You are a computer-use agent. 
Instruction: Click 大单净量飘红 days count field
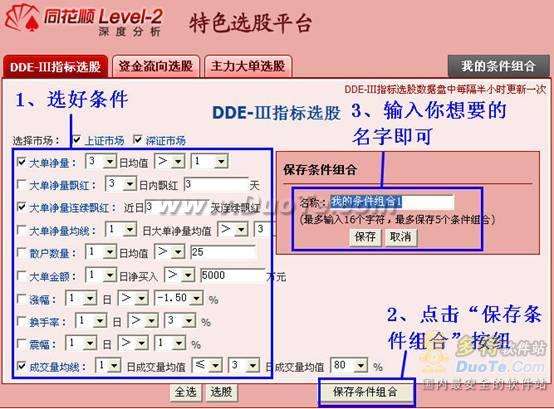(216, 184)
